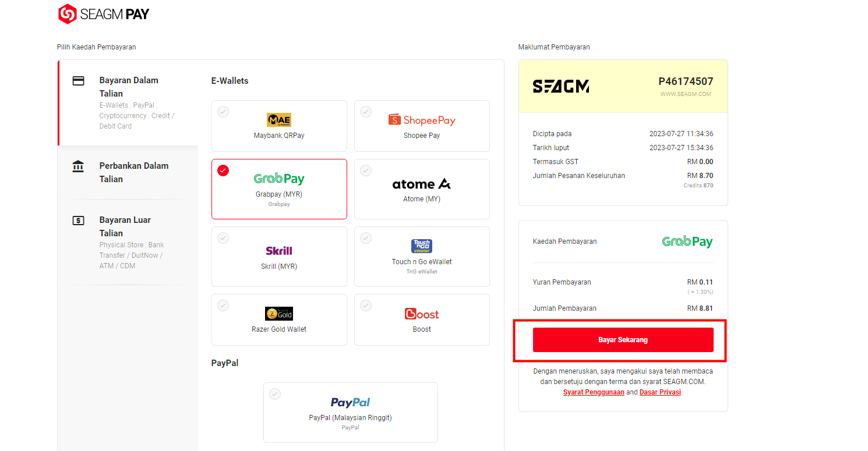Click the Boost logo
868x451 pixels.
pos(422,314)
